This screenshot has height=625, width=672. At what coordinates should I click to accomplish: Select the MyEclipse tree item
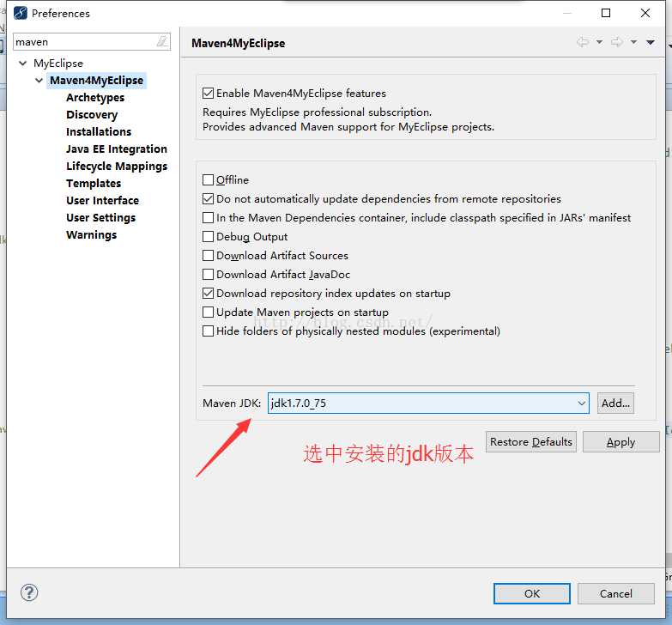[x=58, y=64]
